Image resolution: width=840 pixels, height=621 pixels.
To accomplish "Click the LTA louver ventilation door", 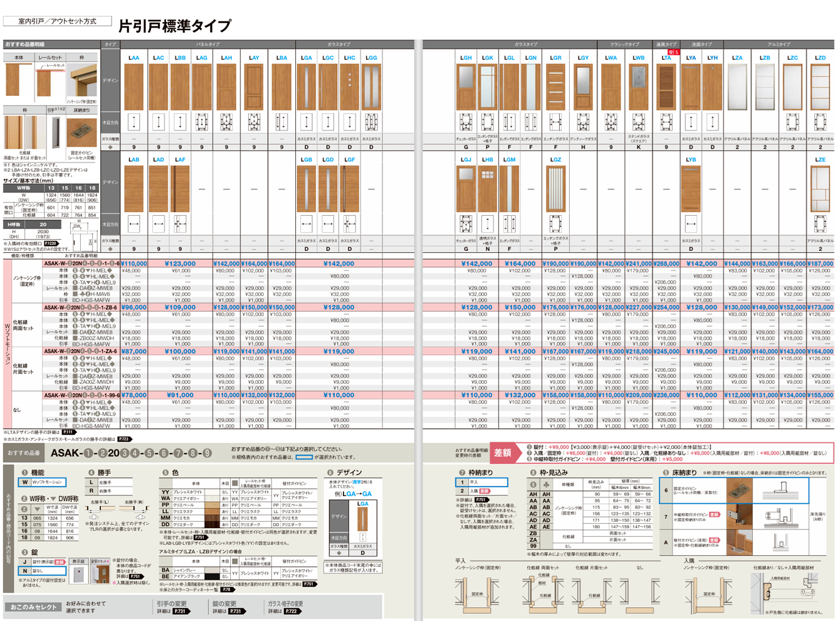I will [x=666, y=86].
